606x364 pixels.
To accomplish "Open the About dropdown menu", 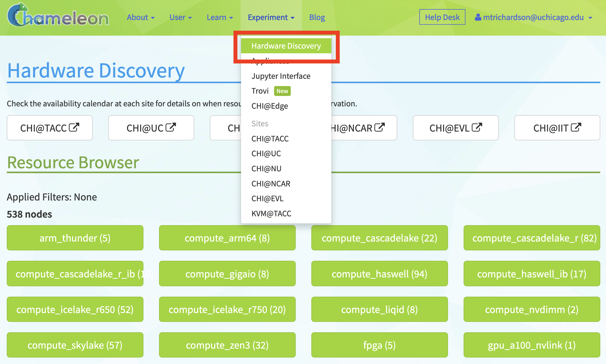I will (x=141, y=17).
